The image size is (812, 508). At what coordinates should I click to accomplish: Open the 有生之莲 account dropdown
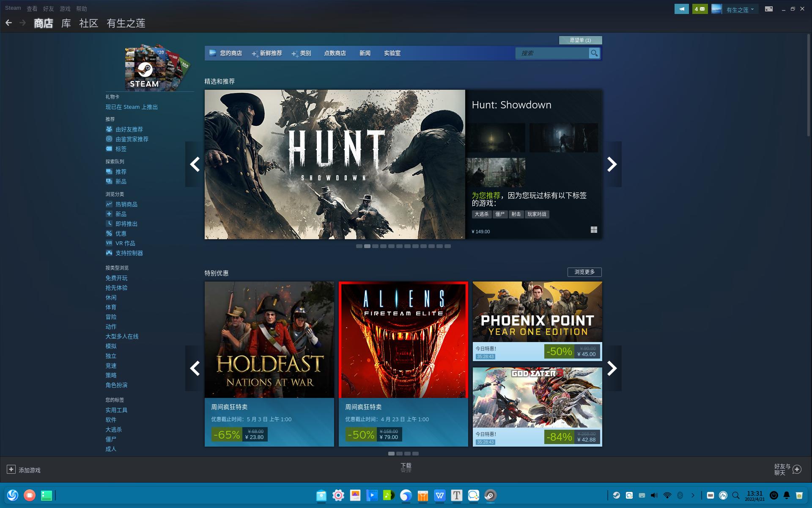pos(739,9)
